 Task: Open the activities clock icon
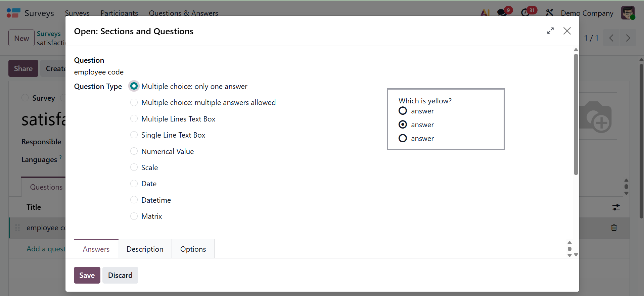point(525,13)
